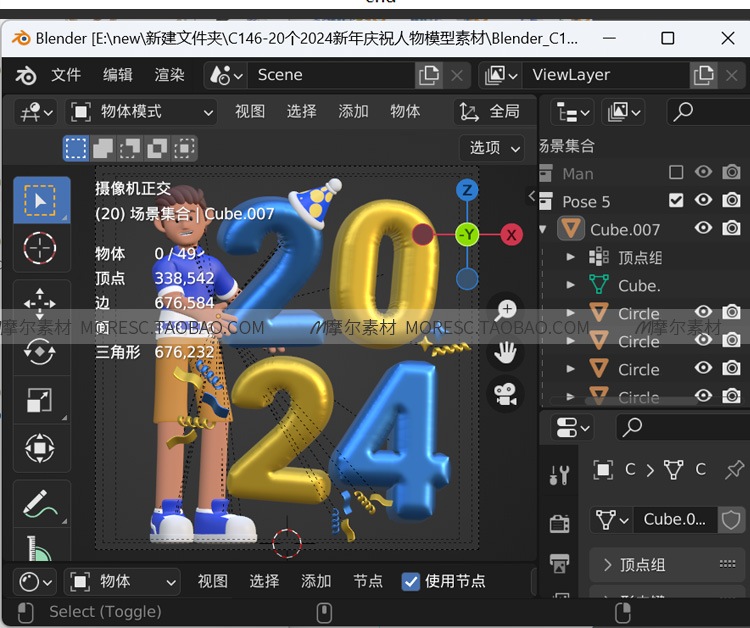This screenshot has height=628, width=750.
Task: Click the pan hand icon in viewport
Action: (506, 353)
